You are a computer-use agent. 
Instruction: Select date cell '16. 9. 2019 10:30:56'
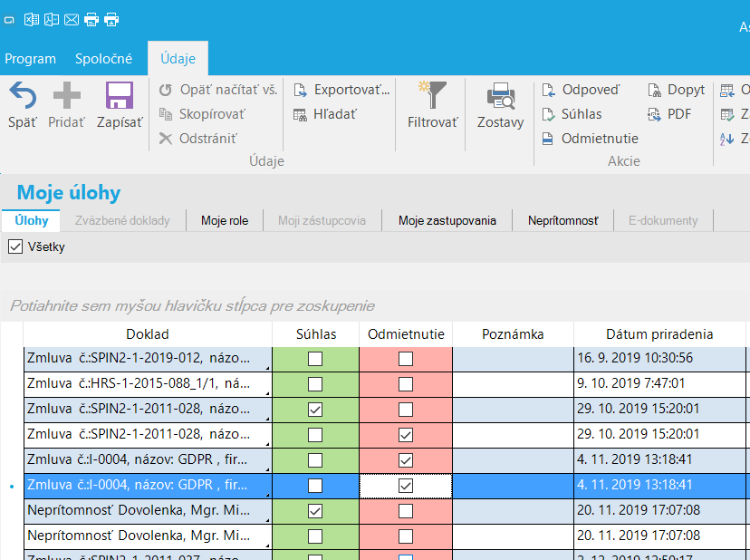[x=659, y=359]
